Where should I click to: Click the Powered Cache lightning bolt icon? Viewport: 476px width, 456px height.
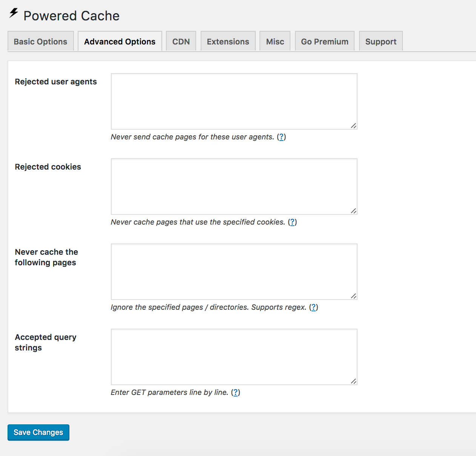pos(14,12)
